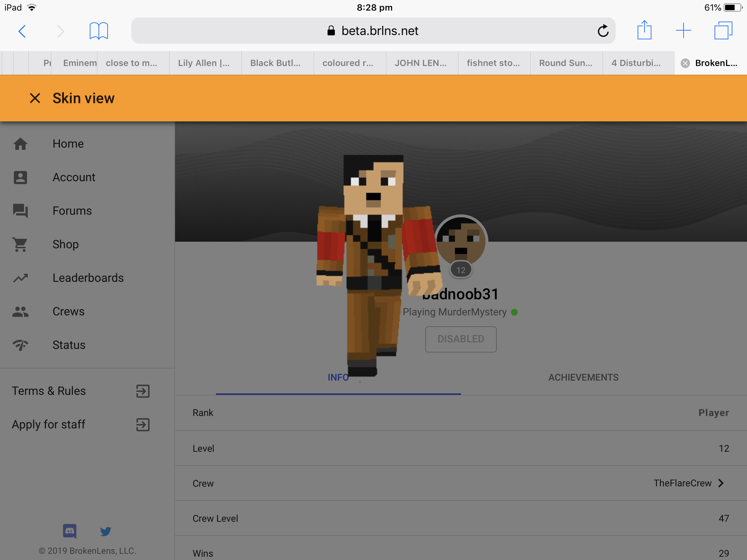This screenshot has height=560, width=747.
Task: Open the Home sidebar icon
Action: (20, 144)
